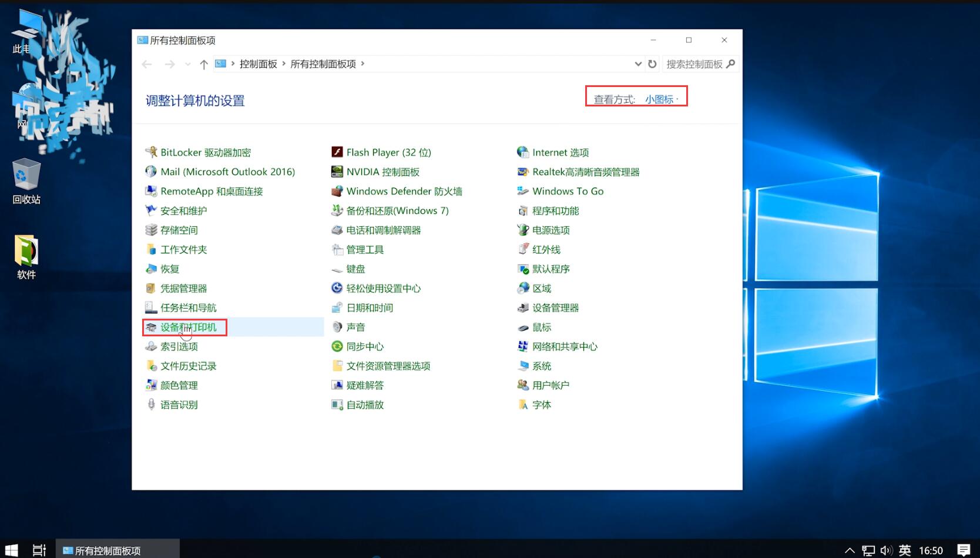Click the 安全和维护 flag icon
Viewport: 980px width, 558px height.
(x=151, y=210)
